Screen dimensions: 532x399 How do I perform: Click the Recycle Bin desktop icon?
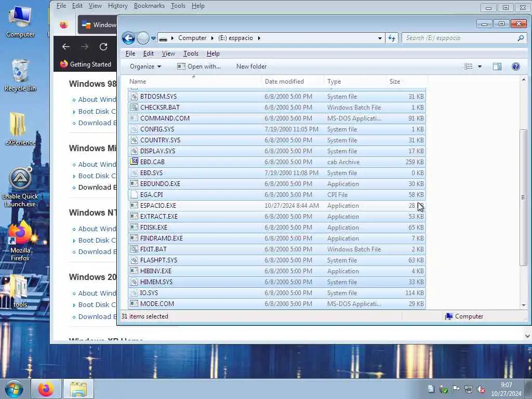tap(20, 75)
